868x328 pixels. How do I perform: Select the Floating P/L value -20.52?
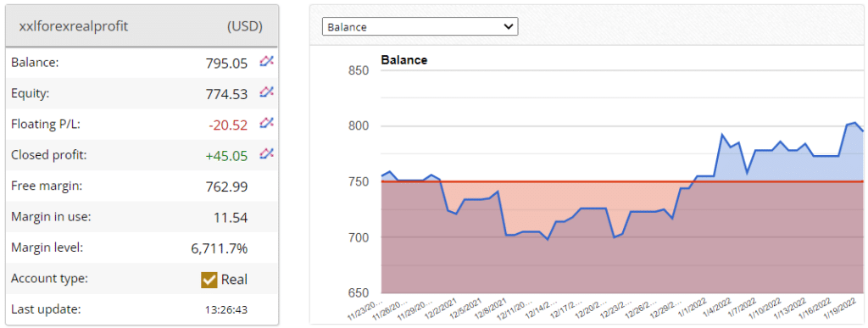point(228,125)
